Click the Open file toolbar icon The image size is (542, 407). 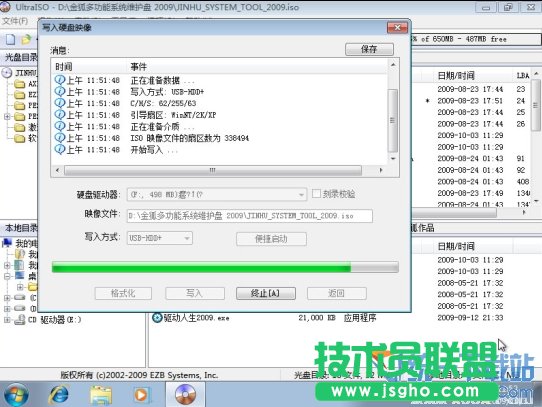coord(26,40)
